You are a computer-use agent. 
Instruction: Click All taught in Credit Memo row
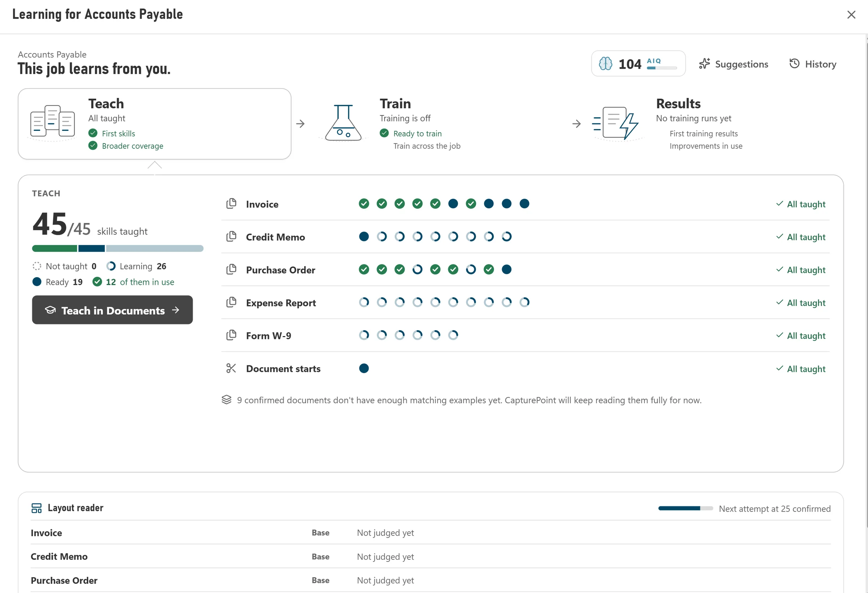[x=801, y=237]
